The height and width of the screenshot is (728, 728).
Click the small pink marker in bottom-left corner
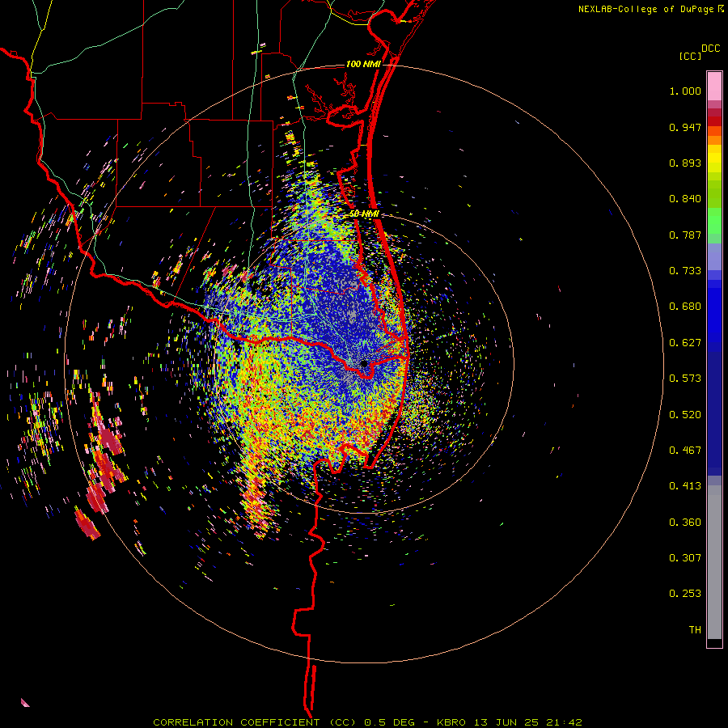[x=25, y=702]
